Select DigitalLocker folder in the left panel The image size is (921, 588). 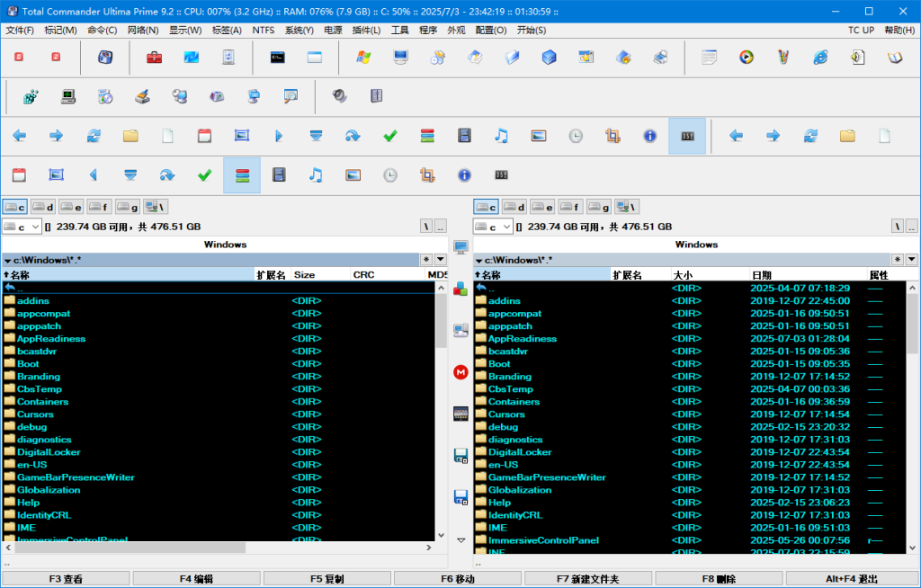219,452
